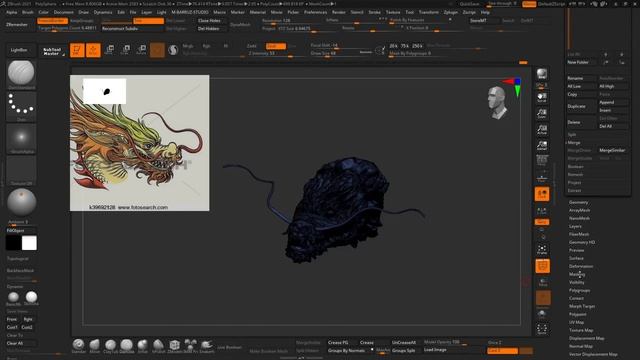The width and height of the screenshot is (640, 360).
Task: Open the Alpha menu
Action: click(x=11, y=12)
